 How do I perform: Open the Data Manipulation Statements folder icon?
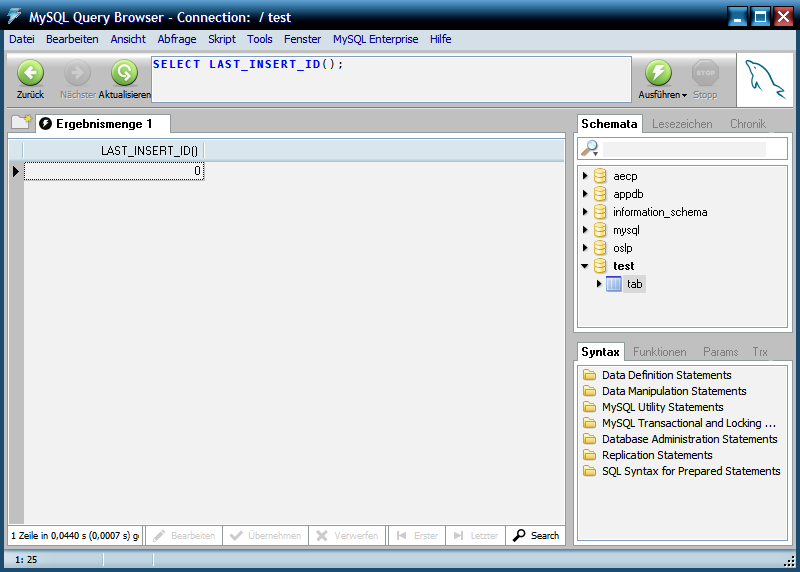pos(590,391)
